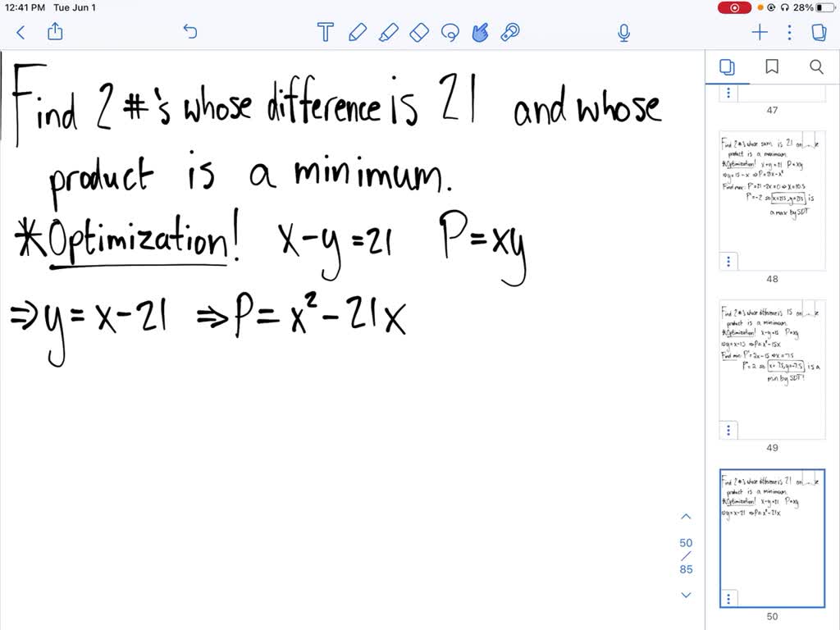Open the three-dot menu for page 48
The width and height of the screenshot is (840, 630).
click(728, 261)
